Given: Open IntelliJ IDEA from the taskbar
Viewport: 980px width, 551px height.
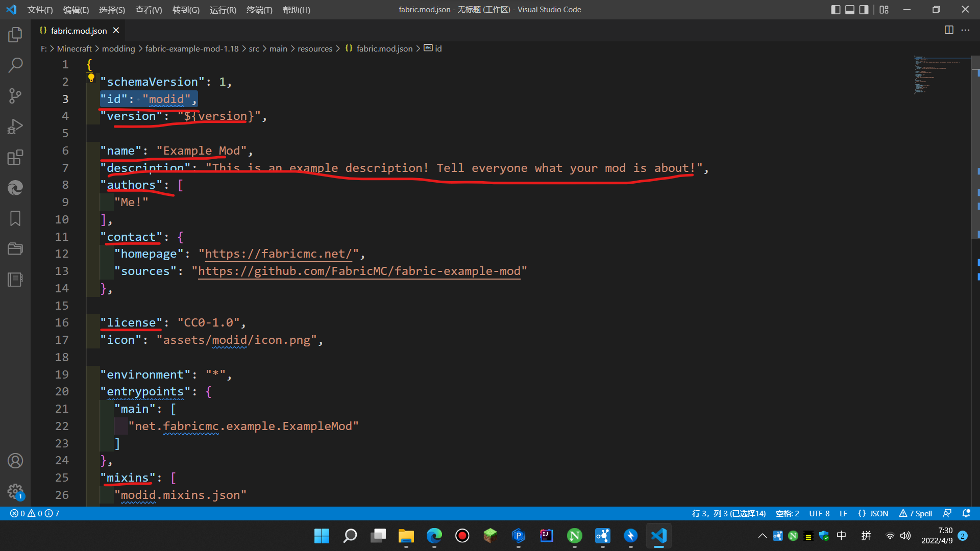Looking at the screenshot, I should tap(546, 536).
